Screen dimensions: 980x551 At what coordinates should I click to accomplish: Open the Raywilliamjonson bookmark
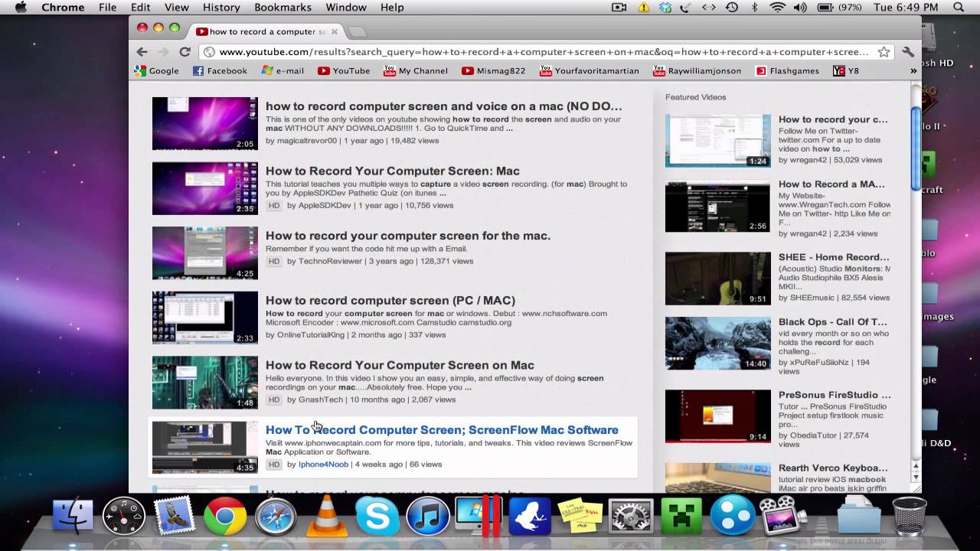coord(697,70)
